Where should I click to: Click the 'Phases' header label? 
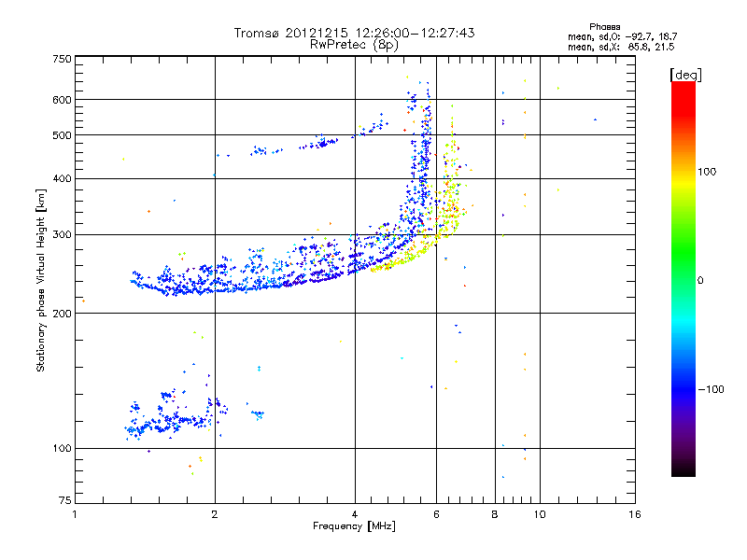coord(604,27)
